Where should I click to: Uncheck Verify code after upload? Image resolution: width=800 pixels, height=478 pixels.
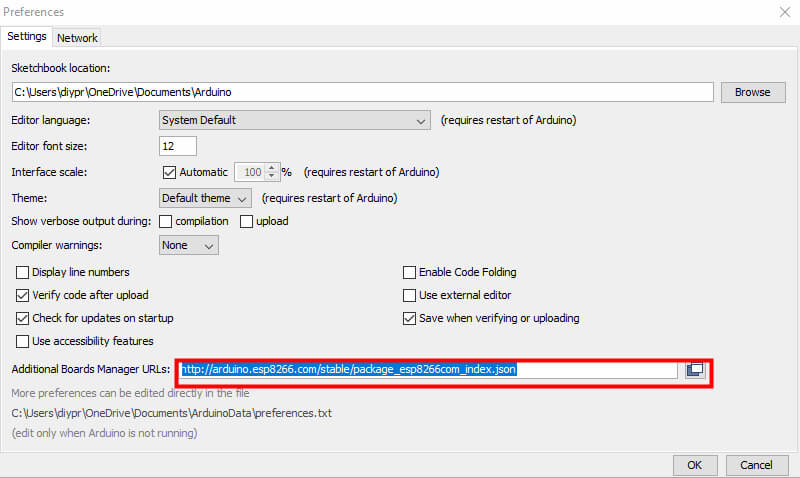24,295
